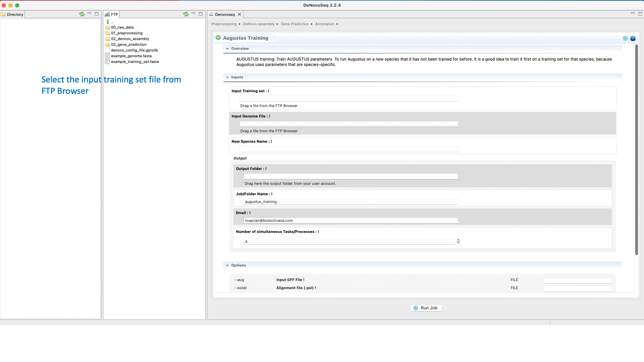644x362 pixels.
Task: Refresh the Directory panel
Action: 82,14
